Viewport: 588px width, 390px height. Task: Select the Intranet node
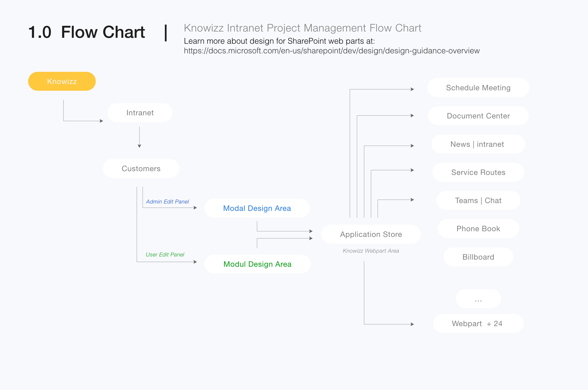click(x=140, y=113)
